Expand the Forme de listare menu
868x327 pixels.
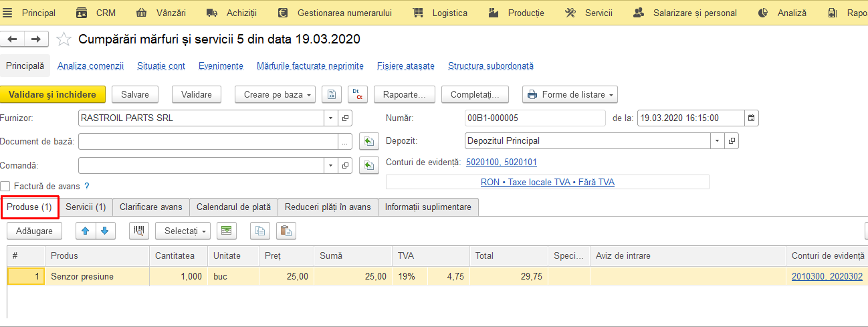pos(570,94)
